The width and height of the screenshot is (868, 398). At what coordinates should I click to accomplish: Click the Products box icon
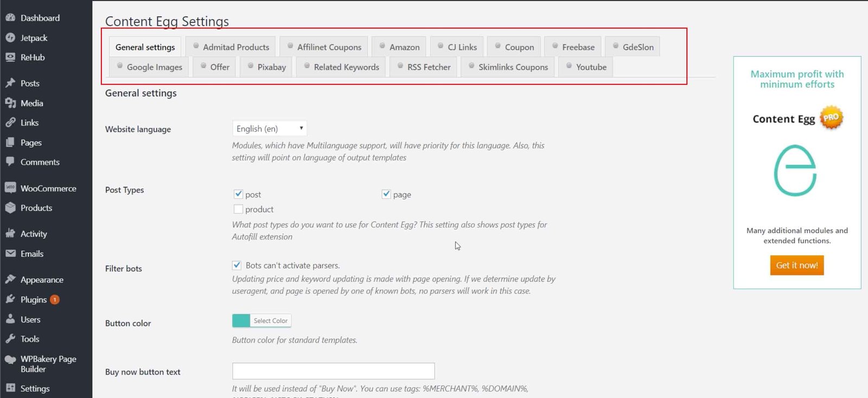[x=10, y=207]
